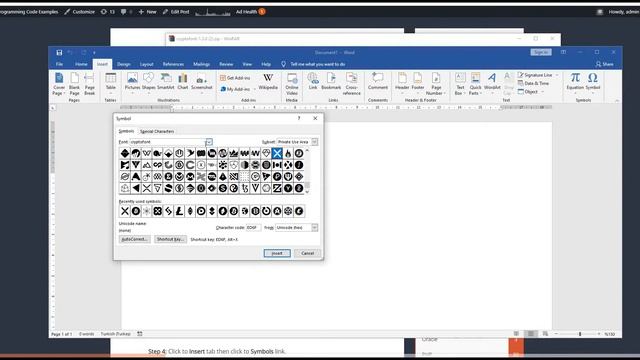Viewport: 640px width, 360px height.
Task: Click the Cross-reference icon
Action: (x=351, y=78)
